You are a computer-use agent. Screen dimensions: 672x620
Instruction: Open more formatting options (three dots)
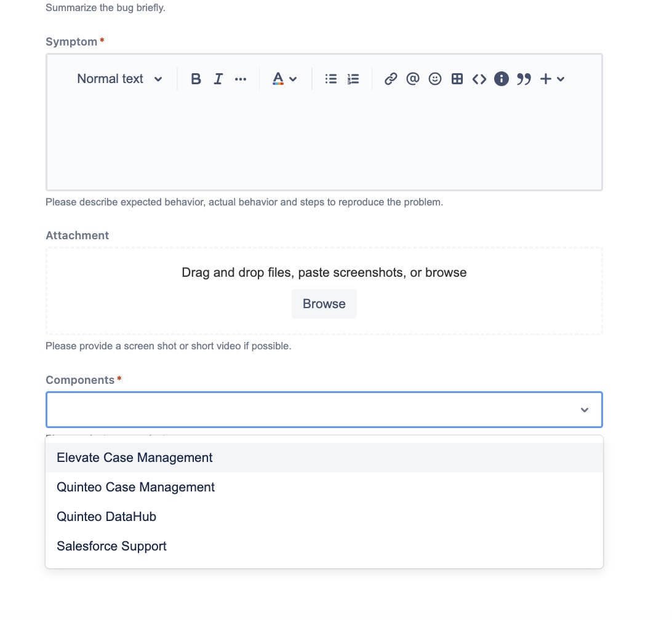click(x=241, y=79)
